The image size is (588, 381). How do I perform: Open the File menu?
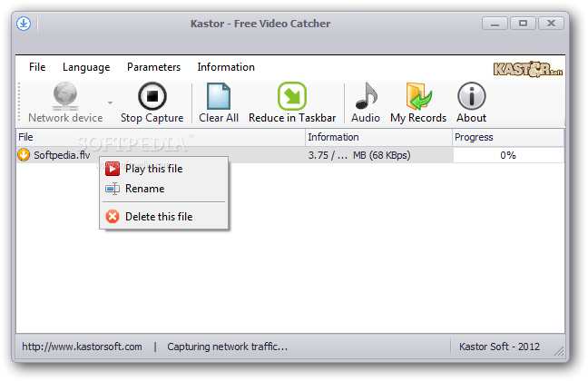pyautogui.click(x=37, y=67)
